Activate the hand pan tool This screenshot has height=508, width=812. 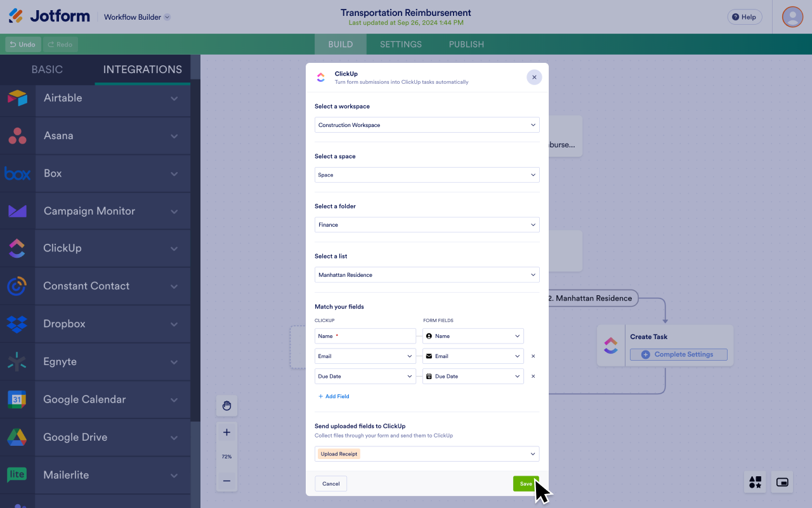[x=226, y=406]
